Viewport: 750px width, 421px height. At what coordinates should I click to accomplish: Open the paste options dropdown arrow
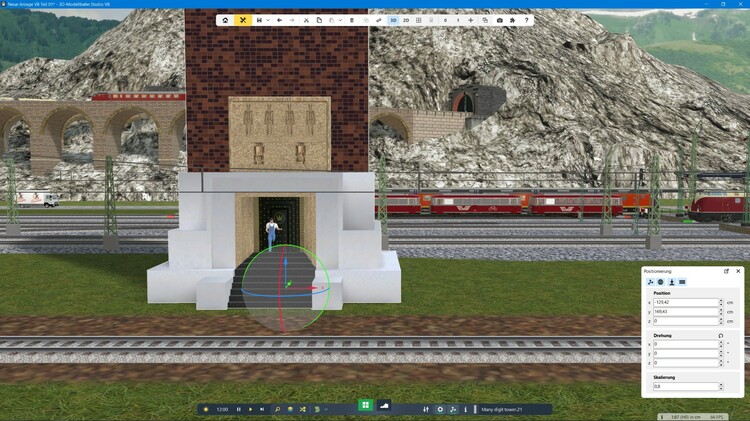pos(340,20)
